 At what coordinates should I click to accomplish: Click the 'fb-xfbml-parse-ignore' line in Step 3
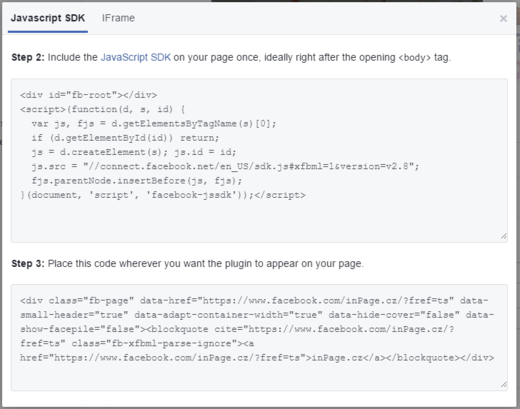pos(137,343)
